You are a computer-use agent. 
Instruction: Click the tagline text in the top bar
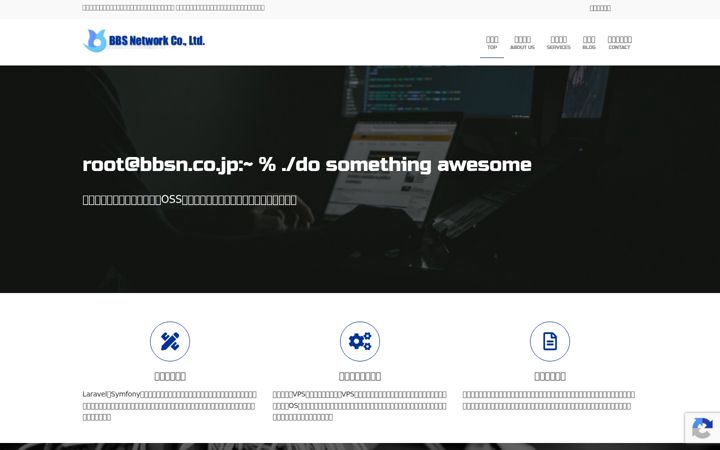click(x=174, y=8)
